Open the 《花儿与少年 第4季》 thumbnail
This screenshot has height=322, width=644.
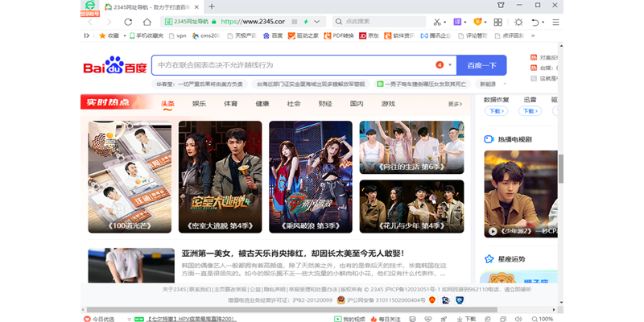click(x=411, y=207)
